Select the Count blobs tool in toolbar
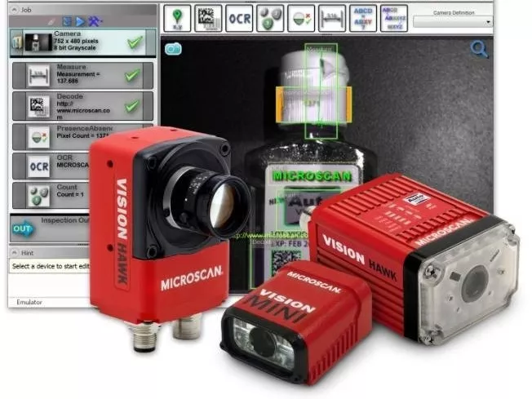Image resolution: width=532 pixels, height=399 pixels. (270, 18)
